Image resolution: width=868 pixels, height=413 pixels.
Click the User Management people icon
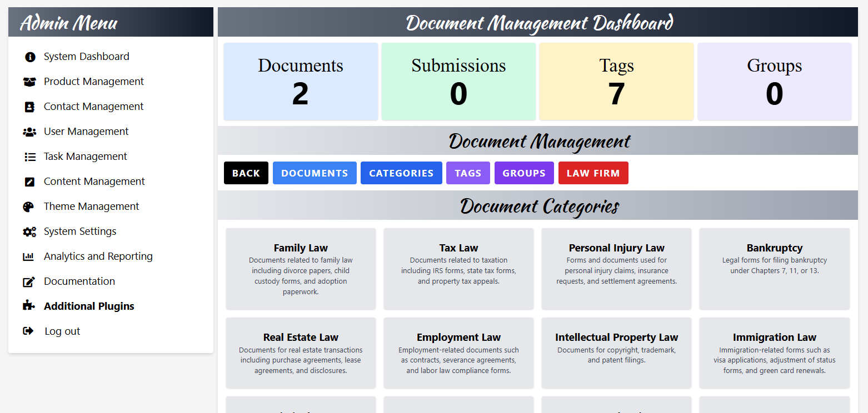click(x=29, y=132)
